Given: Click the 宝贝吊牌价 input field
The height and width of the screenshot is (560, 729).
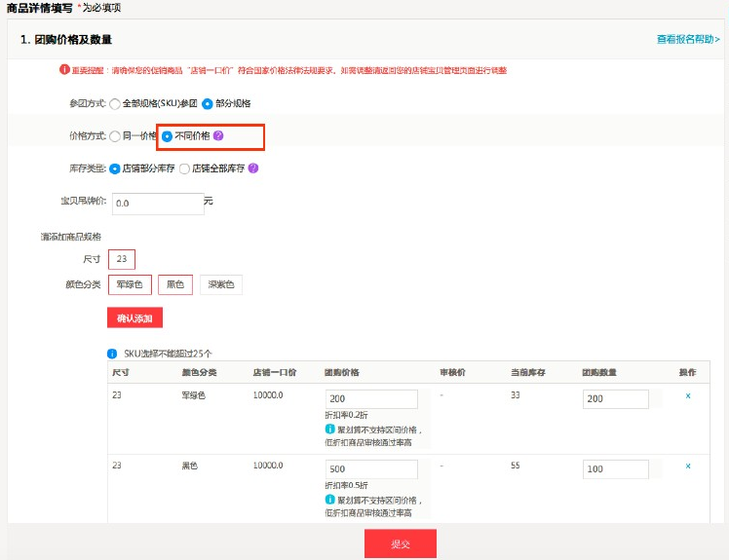Looking at the screenshot, I should (156, 204).
